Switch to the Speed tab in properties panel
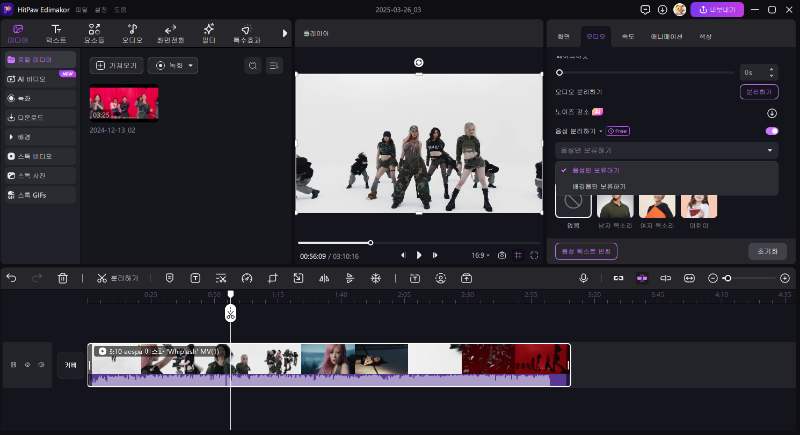Viewport: 800px width, 435px height. point(628,36)
